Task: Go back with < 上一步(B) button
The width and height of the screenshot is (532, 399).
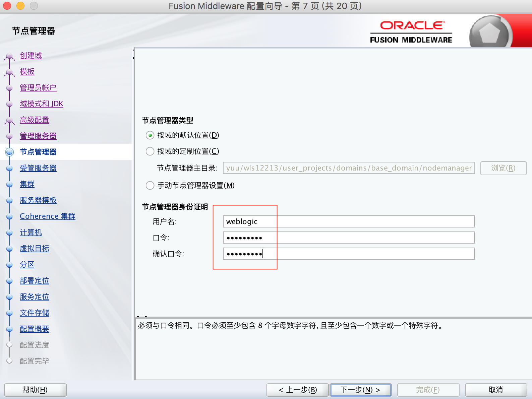Action: click(x=298, y=390)
